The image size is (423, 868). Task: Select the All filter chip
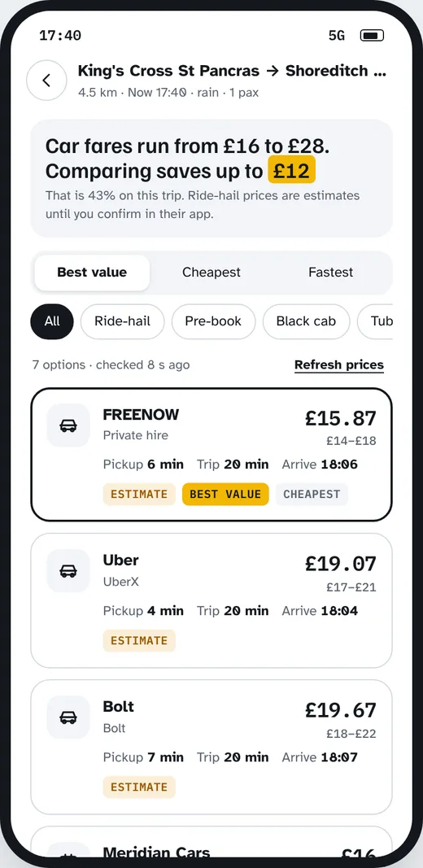[52, 321]
